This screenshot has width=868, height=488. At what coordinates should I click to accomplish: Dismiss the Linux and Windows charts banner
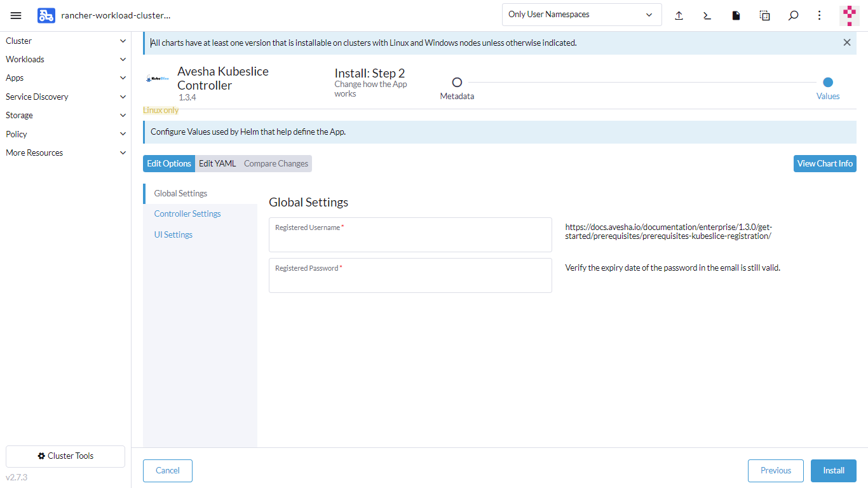pyautogui.click(x=847, y=43)
